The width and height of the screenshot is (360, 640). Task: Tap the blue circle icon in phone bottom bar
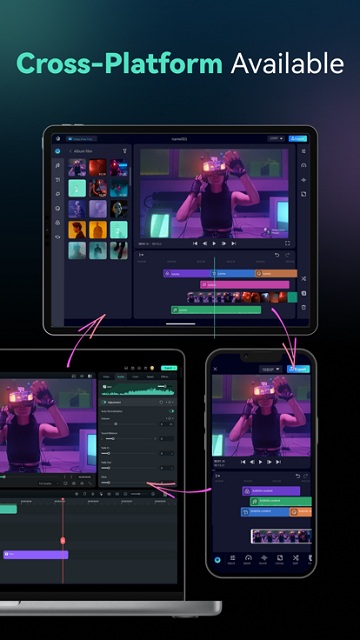(x=217, y=560)
